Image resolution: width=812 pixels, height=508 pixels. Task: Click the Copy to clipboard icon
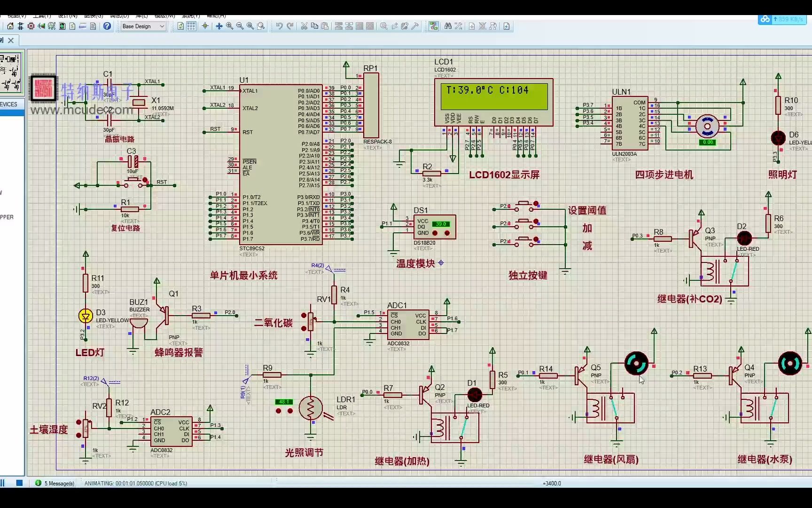(x=314, y=26)
